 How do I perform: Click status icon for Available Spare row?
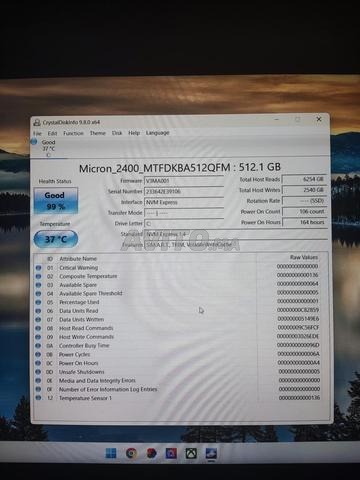pyautogui.click(x=38, y=285)
